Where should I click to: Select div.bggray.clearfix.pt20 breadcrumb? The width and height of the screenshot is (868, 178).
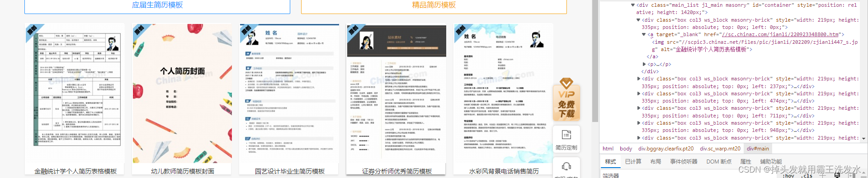click(666, 149)
